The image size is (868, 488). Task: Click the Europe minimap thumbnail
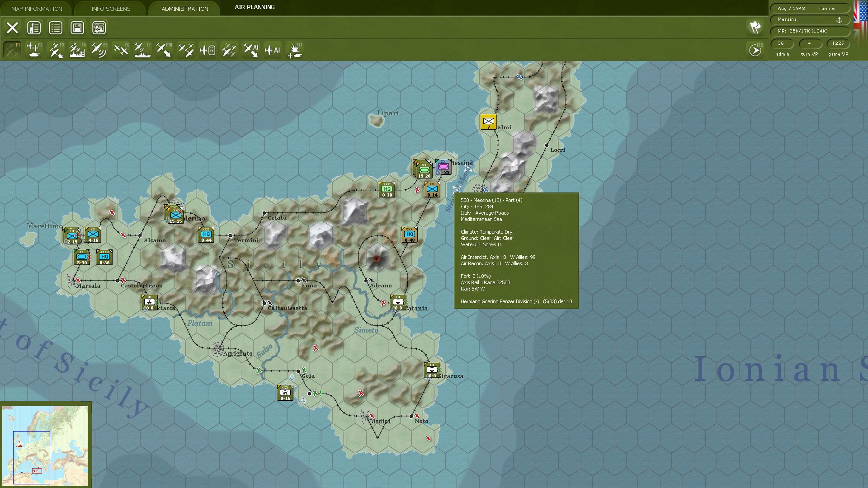tap(45, 445)
